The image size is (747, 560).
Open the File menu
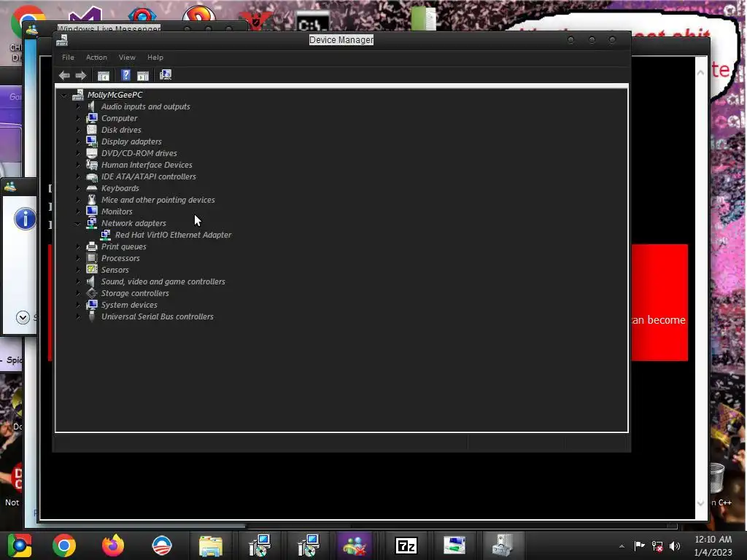[68, 57]
